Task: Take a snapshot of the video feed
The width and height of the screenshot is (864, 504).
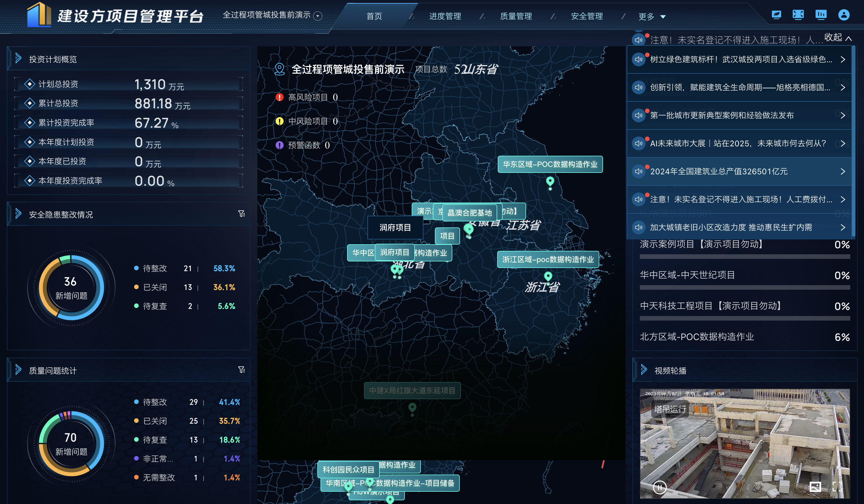Action: coord(815,487)
